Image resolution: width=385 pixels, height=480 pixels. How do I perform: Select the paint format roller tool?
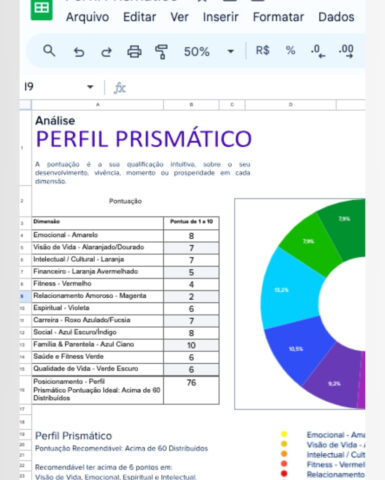(x=161, y=52)
